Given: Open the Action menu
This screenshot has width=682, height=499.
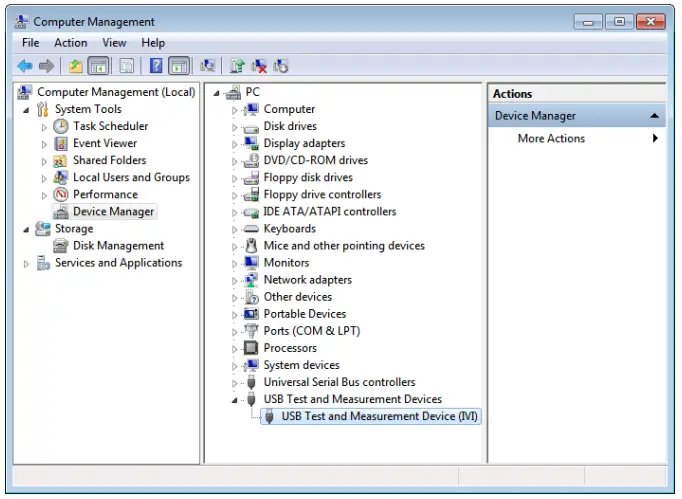Looking at the screenshot, I should point(71,43).
